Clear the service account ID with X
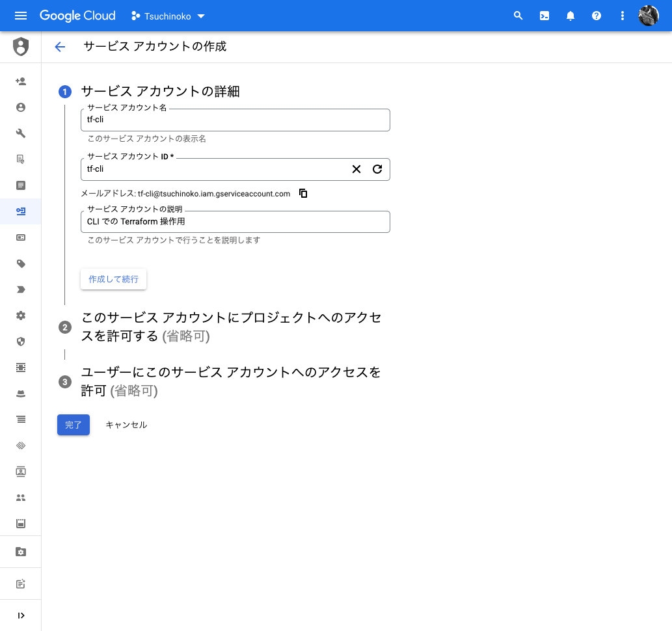 click(356, 169)
